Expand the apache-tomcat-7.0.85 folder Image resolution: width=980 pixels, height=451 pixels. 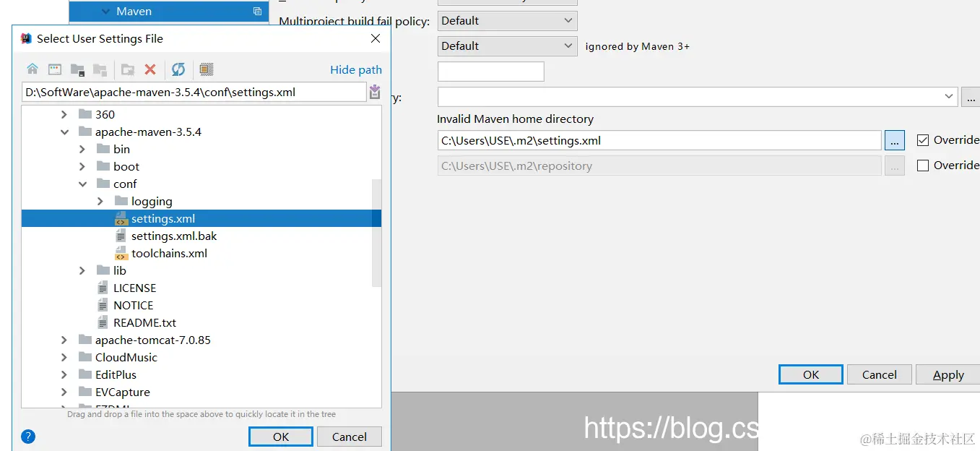click(x=64, y=340)
